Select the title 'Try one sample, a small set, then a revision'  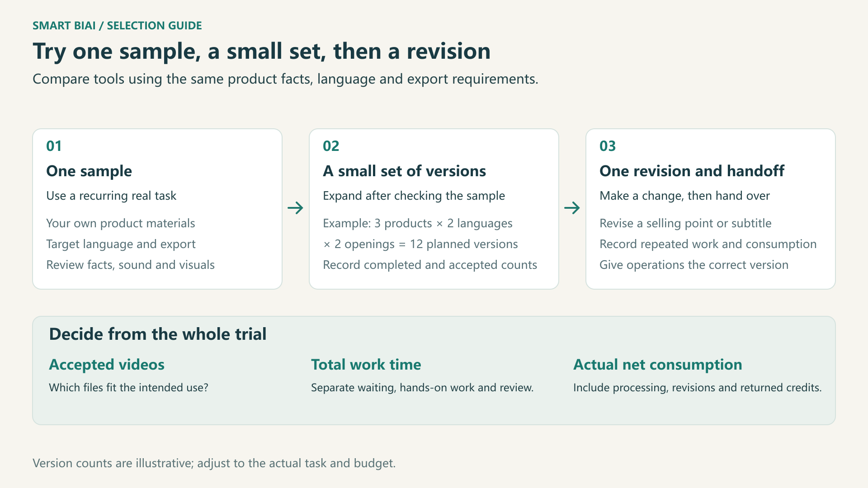(x=262, y=52)
